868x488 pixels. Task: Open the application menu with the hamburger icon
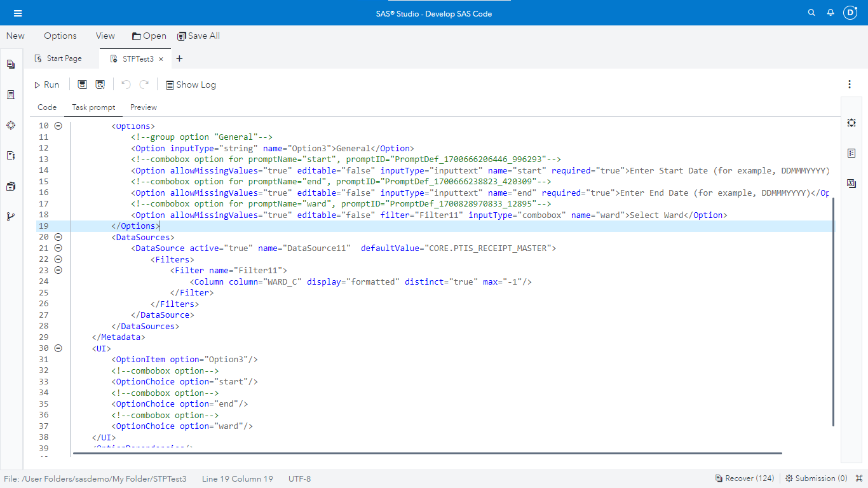(x=18, y=12)
